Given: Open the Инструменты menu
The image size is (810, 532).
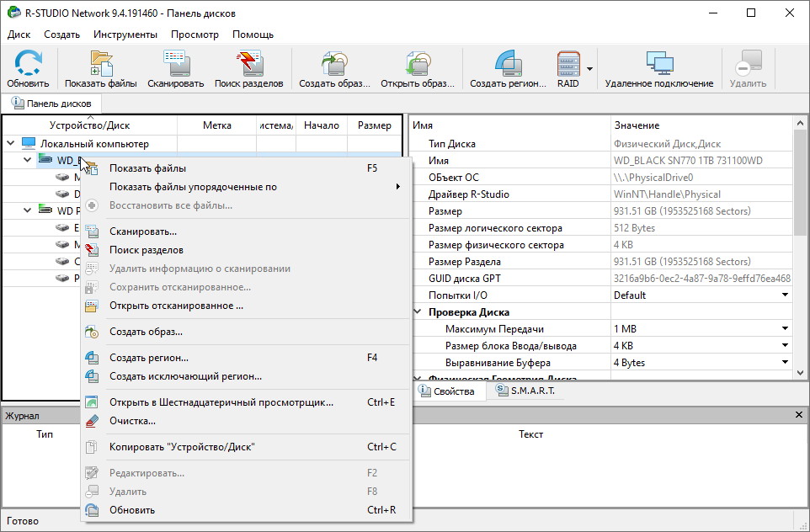Looking at the screenshot, I should [x=125, y=35].
